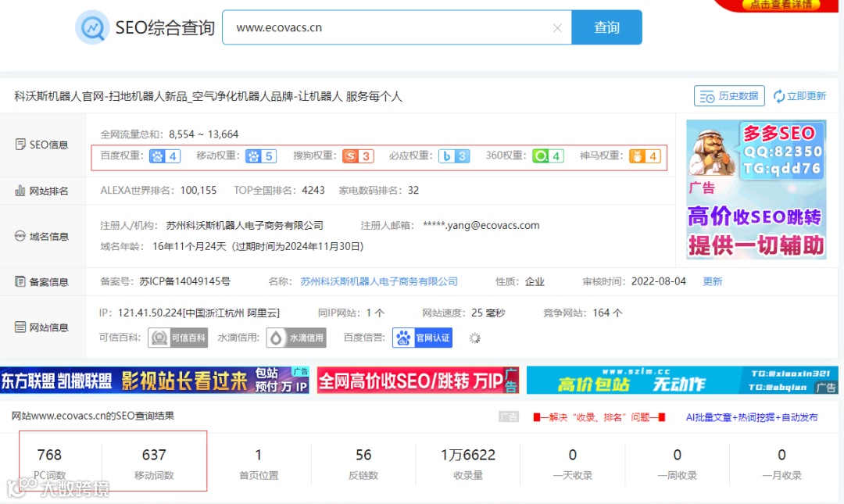
Task: Click the 审核时间 date 2022-08-04
Action: 659,281
